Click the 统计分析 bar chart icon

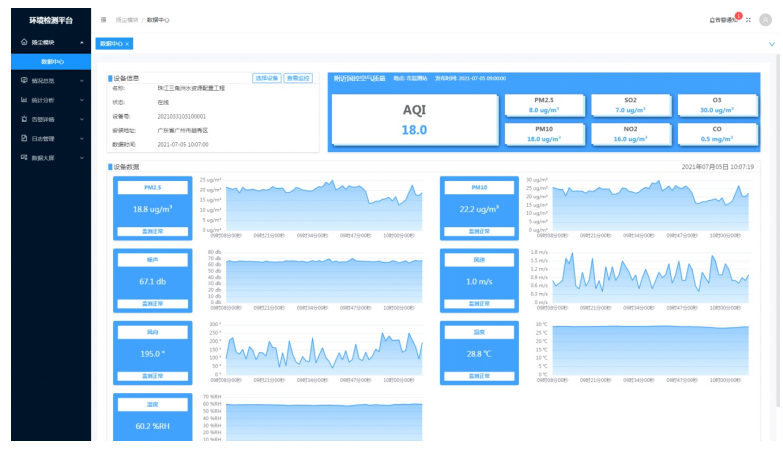coord(24,100)
